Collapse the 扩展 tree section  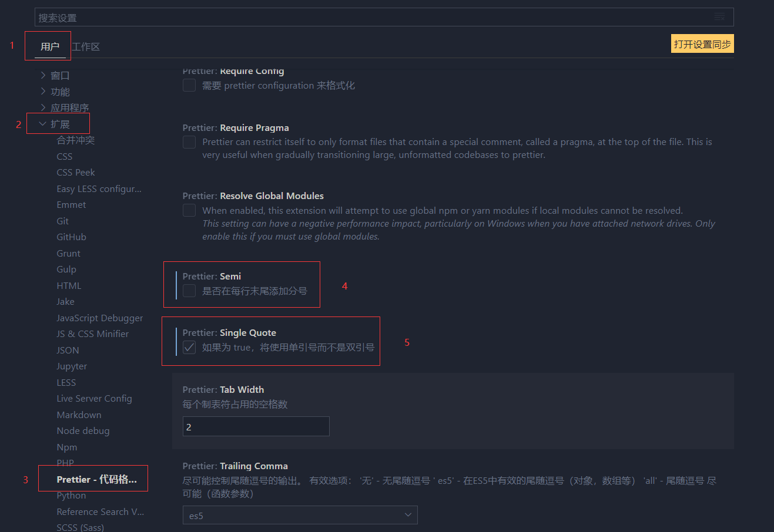click(x=55, y=124)
